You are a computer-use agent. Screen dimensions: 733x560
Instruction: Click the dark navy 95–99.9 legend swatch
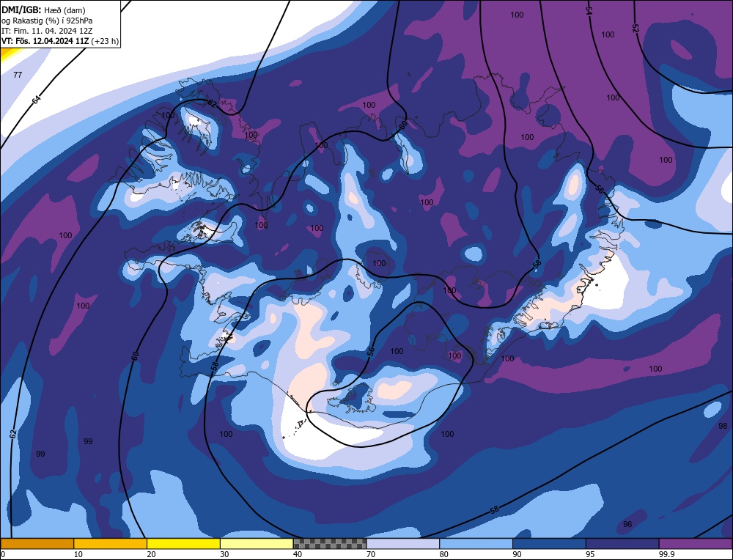[622, 543]
